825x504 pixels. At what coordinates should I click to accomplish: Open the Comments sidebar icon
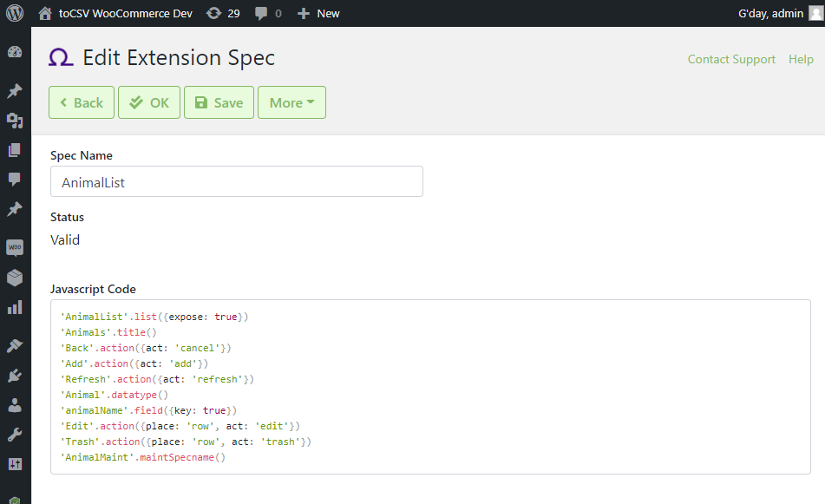tap(15, 180)
